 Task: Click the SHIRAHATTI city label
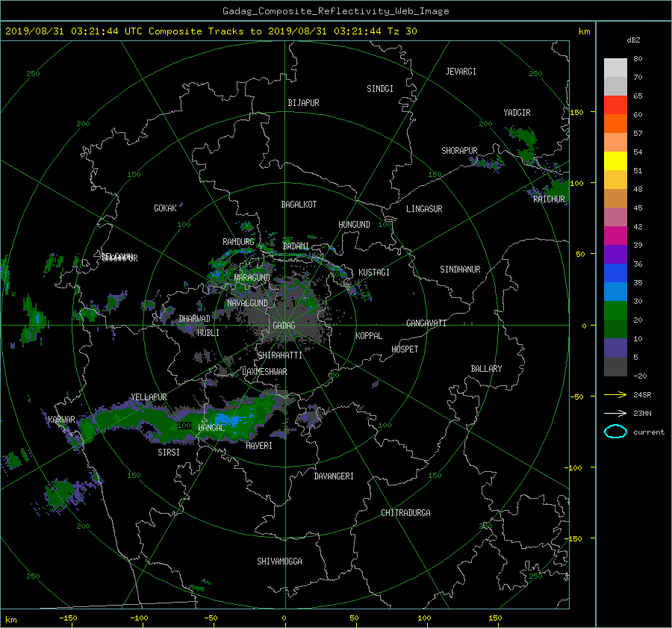pyautogui.click(x=280, y=355)
